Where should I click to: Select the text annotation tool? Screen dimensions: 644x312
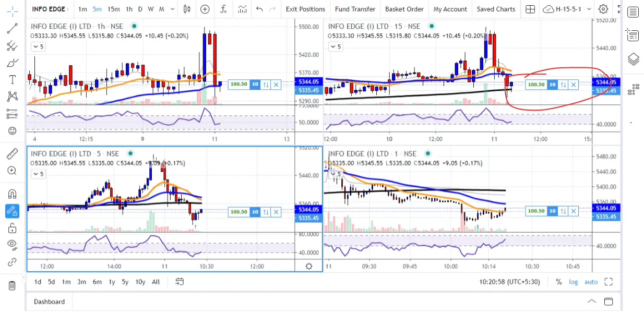pos(12,80)
